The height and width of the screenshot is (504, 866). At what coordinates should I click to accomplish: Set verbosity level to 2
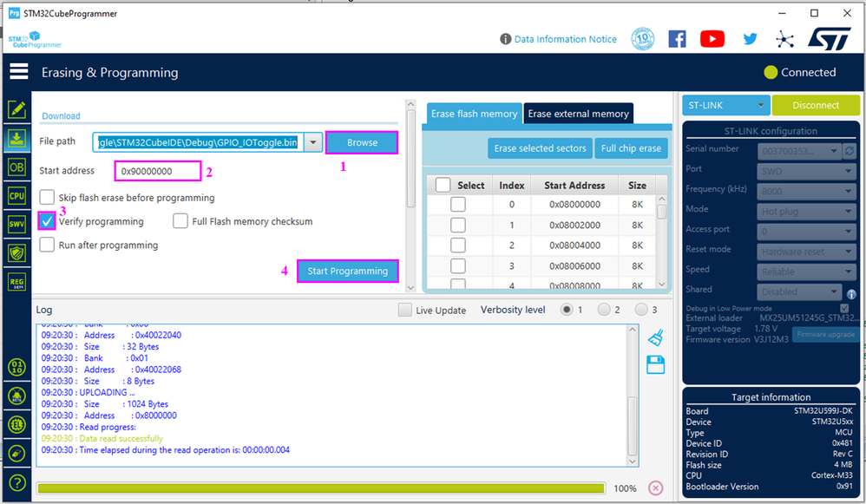coord(604,310)
